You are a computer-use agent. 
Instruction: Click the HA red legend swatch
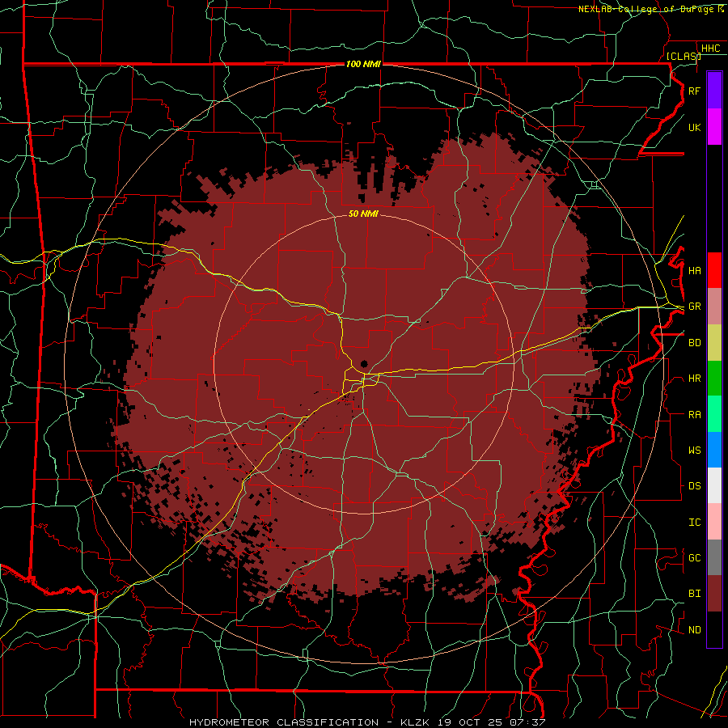tap(714, 270)
